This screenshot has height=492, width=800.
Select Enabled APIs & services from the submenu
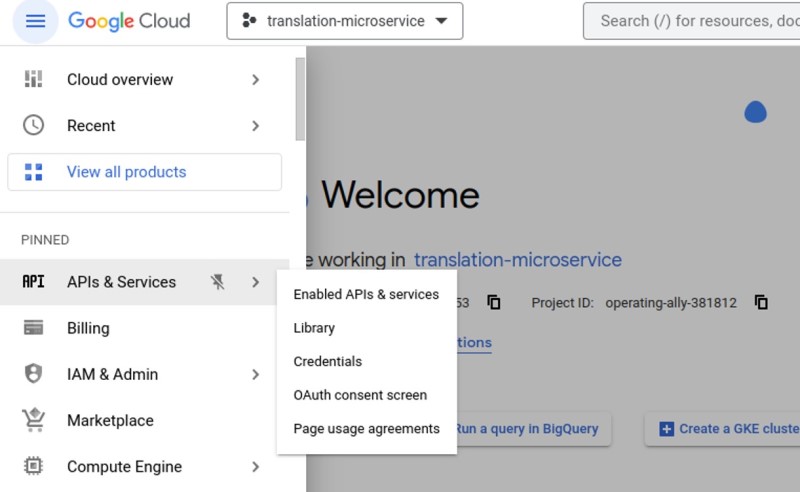click(x=366, y=294)
